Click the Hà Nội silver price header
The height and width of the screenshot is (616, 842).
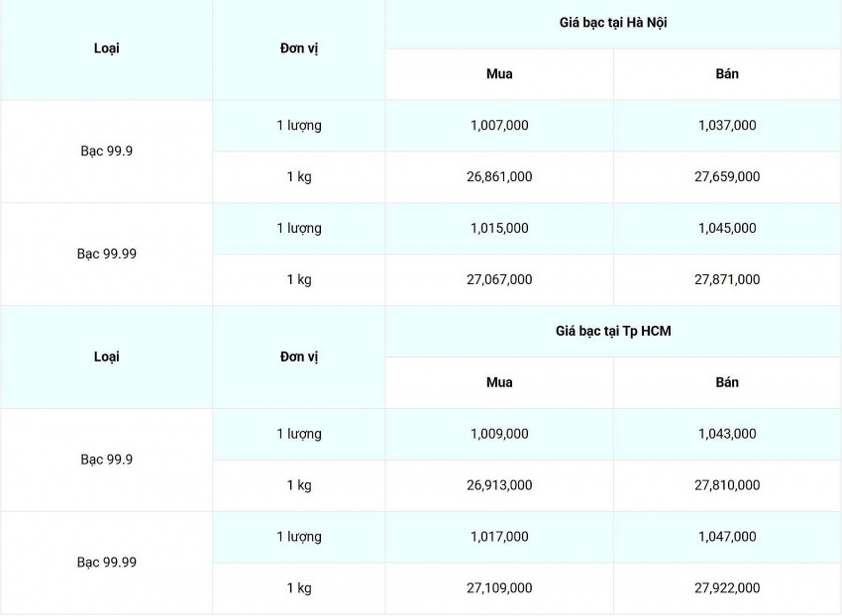612,22
